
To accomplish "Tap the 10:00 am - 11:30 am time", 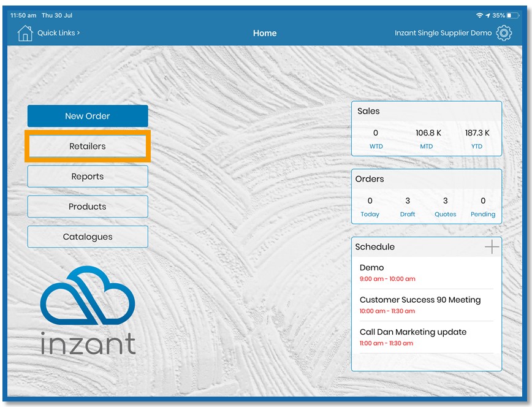I will (x=387, y=311).
